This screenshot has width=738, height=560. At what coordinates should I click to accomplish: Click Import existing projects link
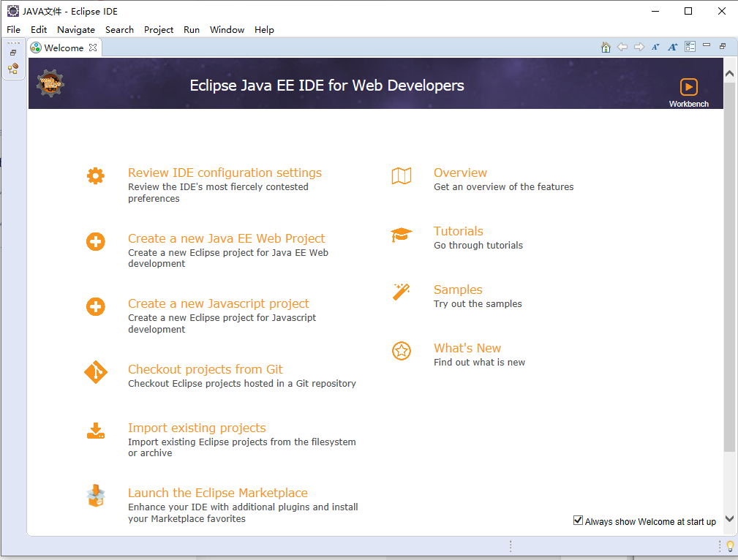click(197, 428)
